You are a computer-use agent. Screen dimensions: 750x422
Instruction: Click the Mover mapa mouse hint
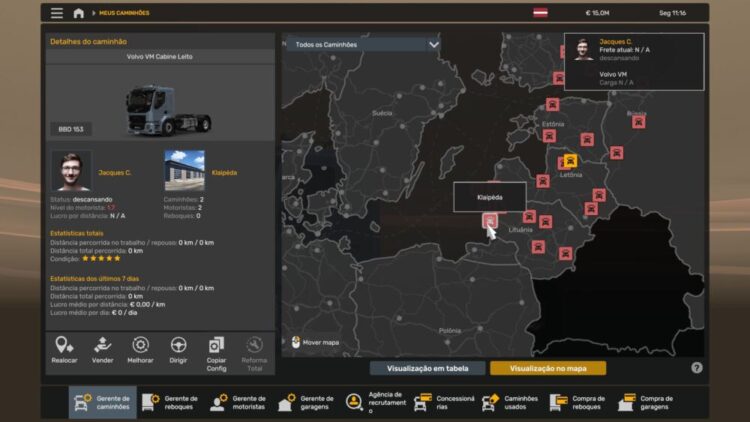tap(315, 343)
